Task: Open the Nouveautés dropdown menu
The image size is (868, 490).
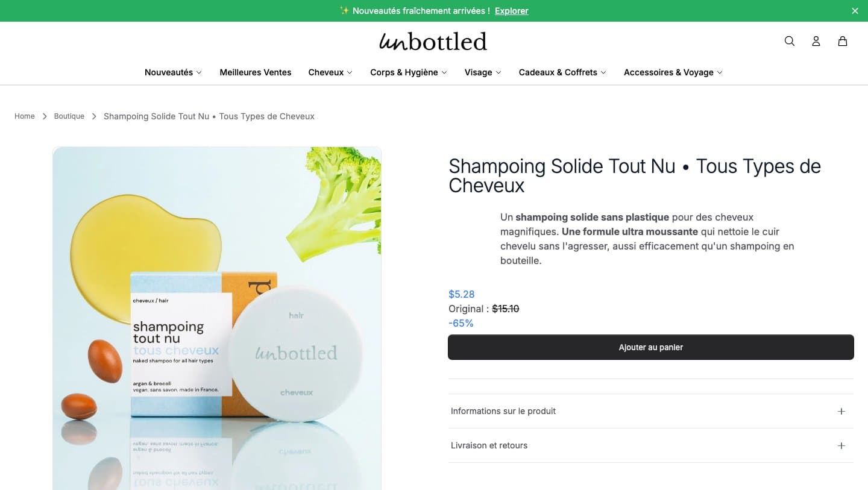Action: pyautogui.click(x=174, y=72)
